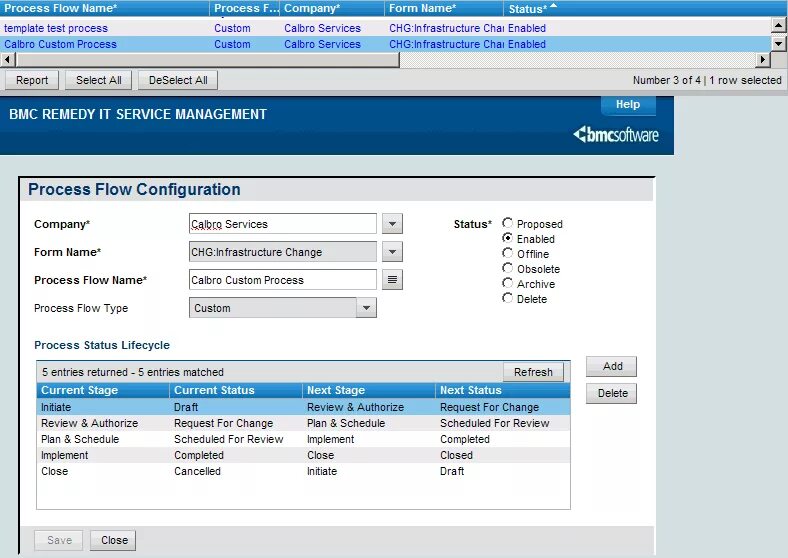Open the Help link
788x558 pixels.
pyautogui.click(x=628, y=105)
